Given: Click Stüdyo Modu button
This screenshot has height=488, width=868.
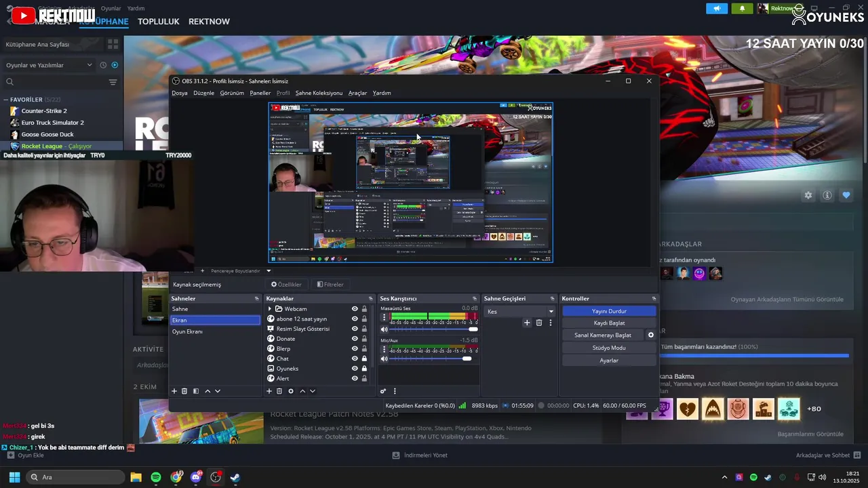Looking at the screenshot, I should point(609,348).
